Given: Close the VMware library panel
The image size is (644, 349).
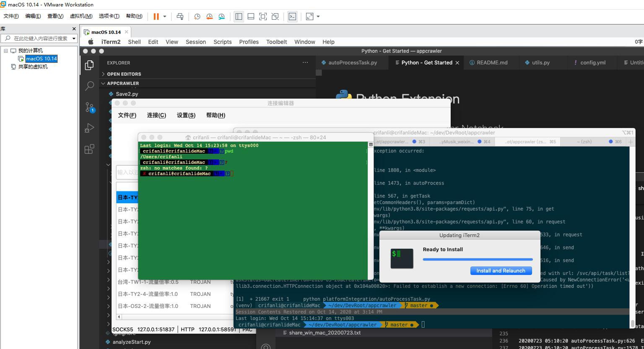Looking at the screenshot, I should coord(74,29).
